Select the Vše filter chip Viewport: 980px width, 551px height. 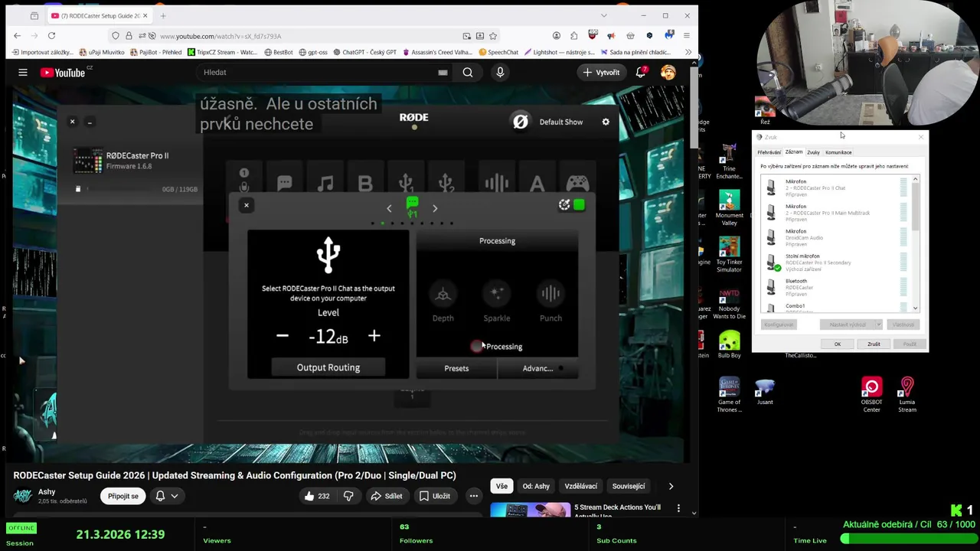coord(501,486)
